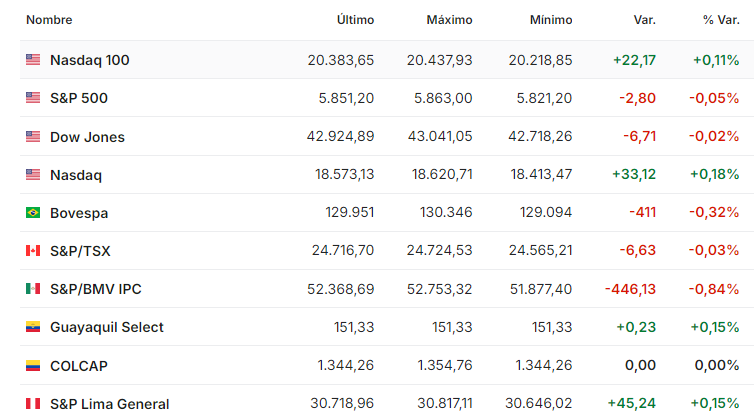Select the Dow Jones last value 42.924,89
754x418 pixels.
(340, 136)
